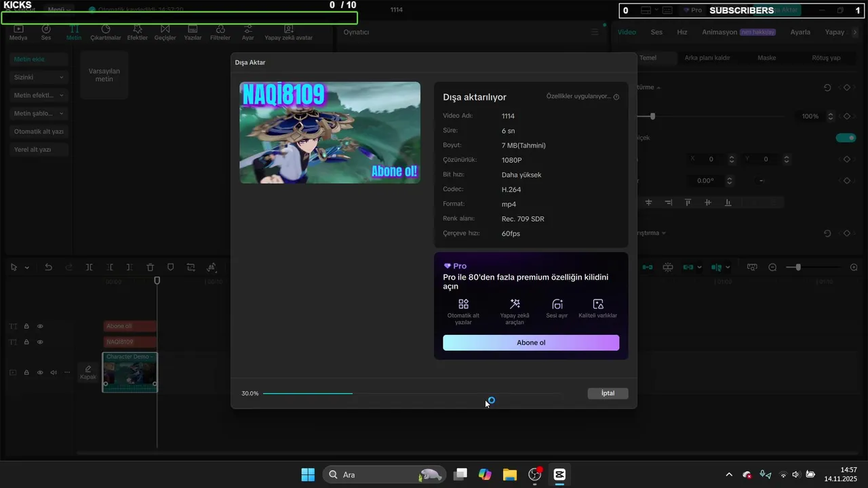Select the Arka planı kaldır sub-tab

[707, 58]
